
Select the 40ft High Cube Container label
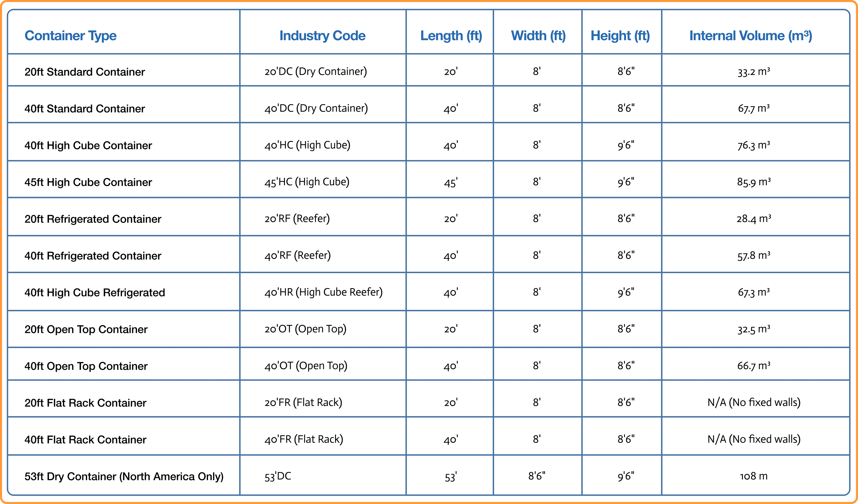[x=88, y=145]
